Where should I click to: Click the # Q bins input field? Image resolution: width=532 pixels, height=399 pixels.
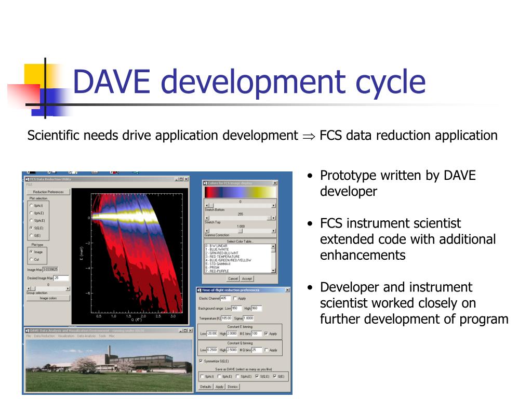click(257, 350)
